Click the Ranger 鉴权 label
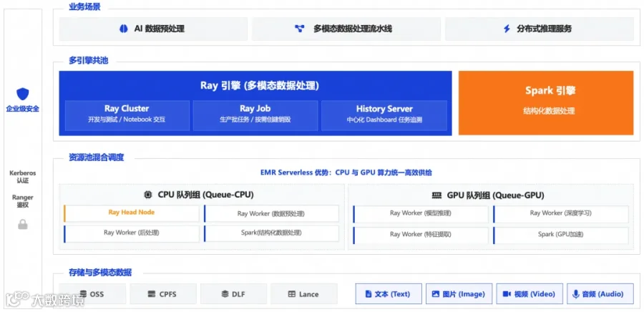Image resolution: width=644 pixels, height=312 pixels. (23, 201)
